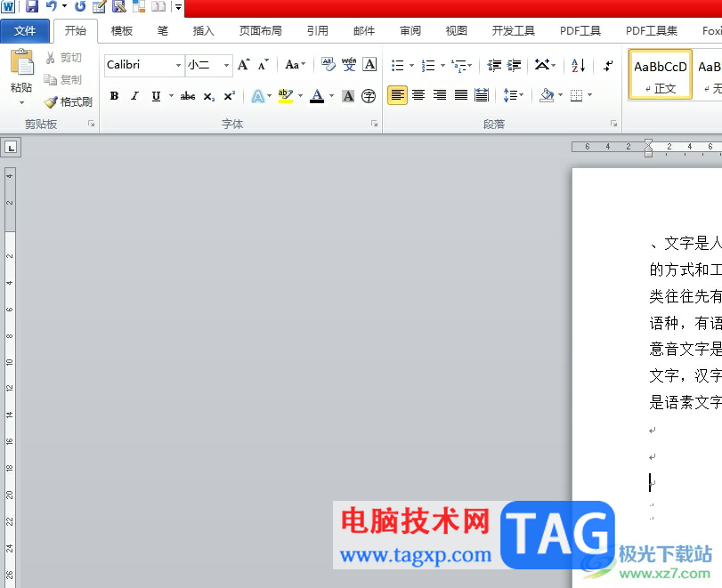
Task: Click the Increase Indent icon
Action: pyautogui.click(x=515, y=65)
